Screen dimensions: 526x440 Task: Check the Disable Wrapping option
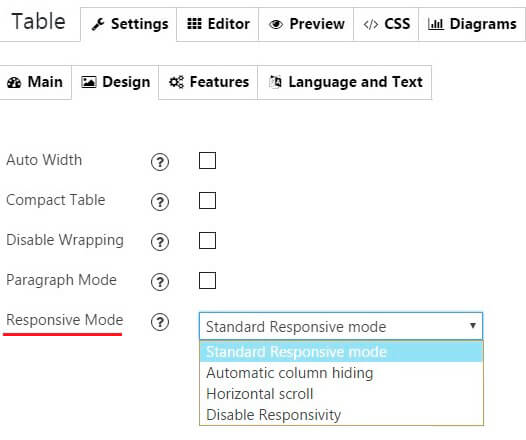207,240
